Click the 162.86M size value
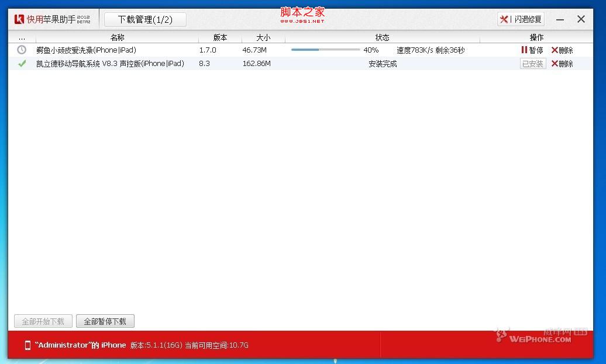606x364 pixels. point(256,64)
